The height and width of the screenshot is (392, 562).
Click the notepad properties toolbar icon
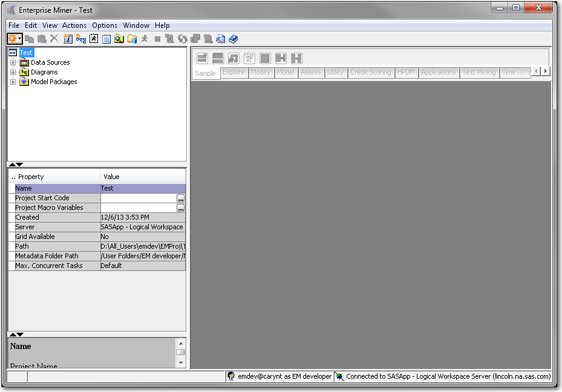106,39
